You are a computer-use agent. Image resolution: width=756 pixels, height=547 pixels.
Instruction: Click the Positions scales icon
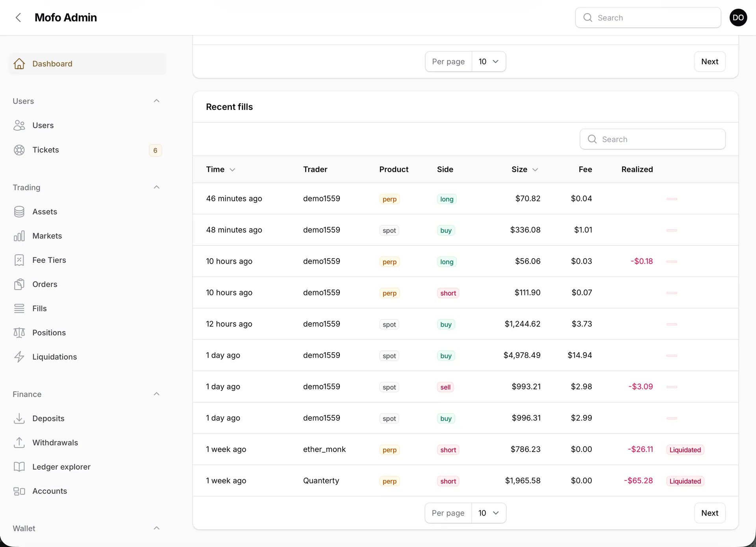19,333
